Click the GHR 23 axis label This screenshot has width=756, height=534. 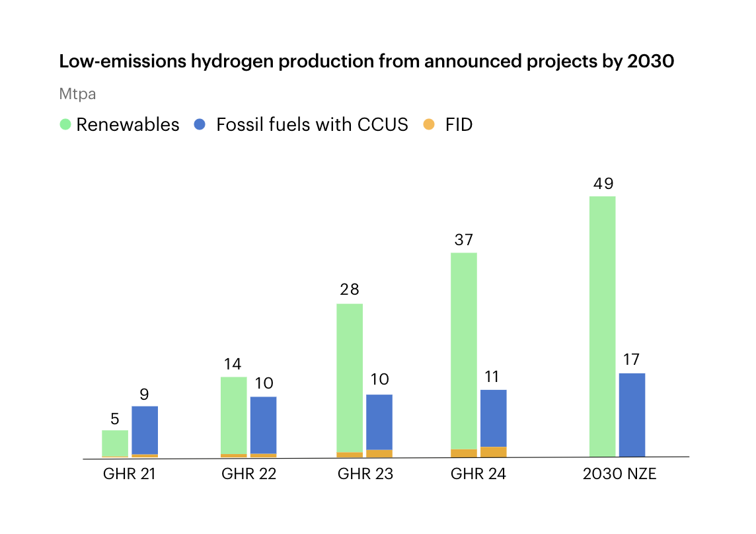pos(365,474)
